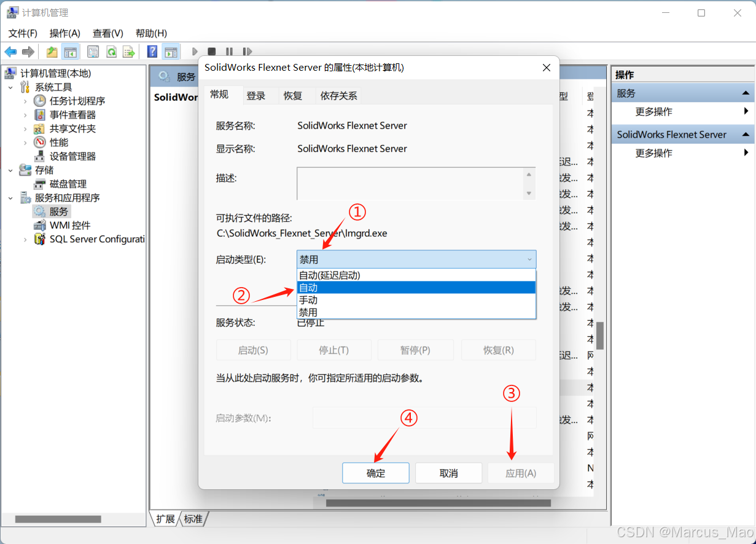756x544 pixels.
Task: Click the Refresh toolbar icon
Action: click(x=111, y=52)
